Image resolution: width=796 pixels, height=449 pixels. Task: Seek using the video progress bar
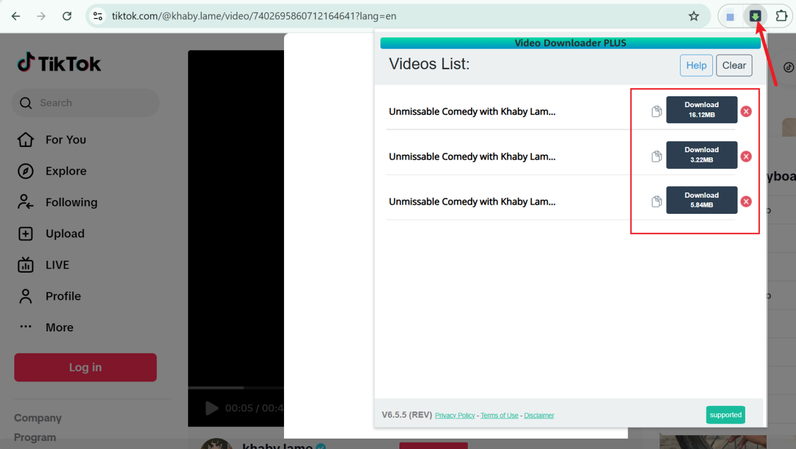click(236, 388)
